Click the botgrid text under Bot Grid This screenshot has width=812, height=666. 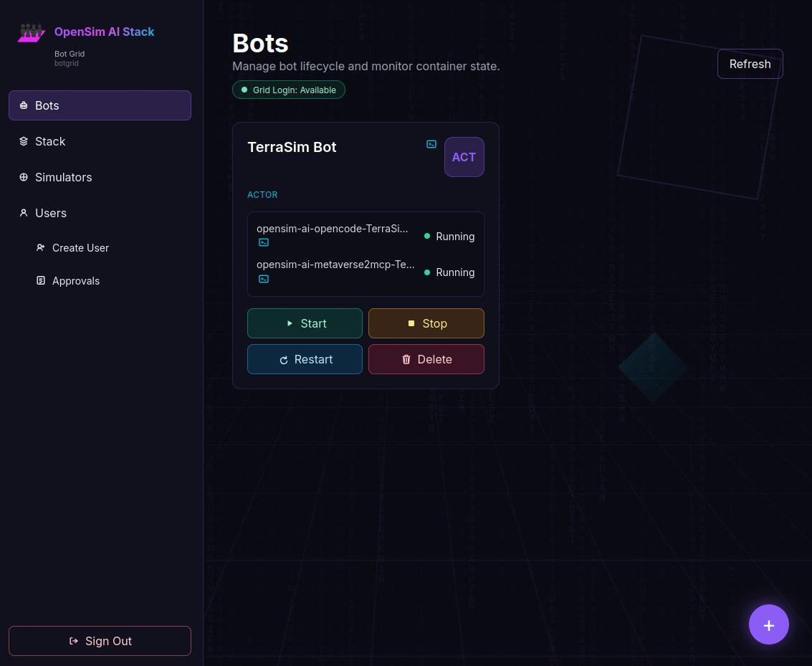click(x=66, y=63)
